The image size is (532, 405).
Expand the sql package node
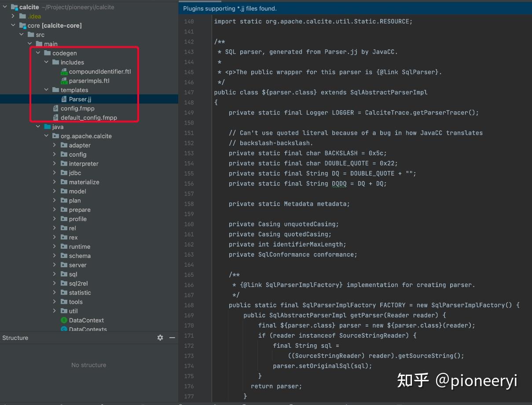pos(55,274)
